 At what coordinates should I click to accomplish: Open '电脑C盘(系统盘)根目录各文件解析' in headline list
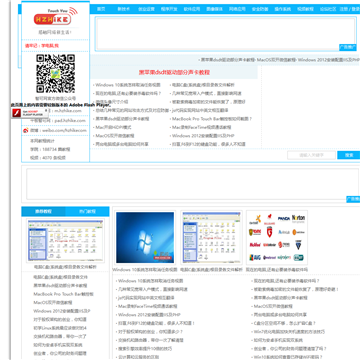point(203,85)
